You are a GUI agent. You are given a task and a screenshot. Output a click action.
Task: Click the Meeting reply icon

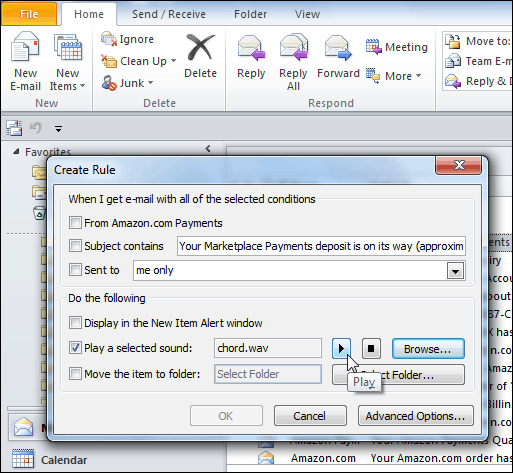click(x=373, y=47)
